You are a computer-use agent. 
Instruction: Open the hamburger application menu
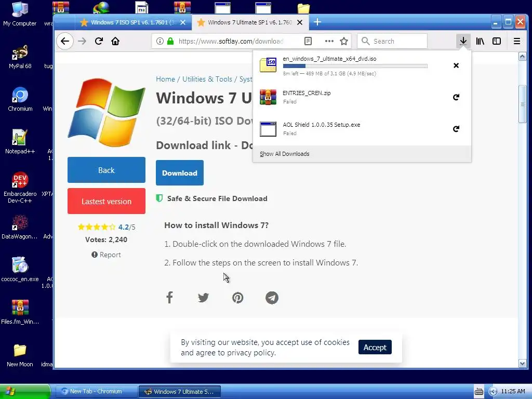coord(517,41)
